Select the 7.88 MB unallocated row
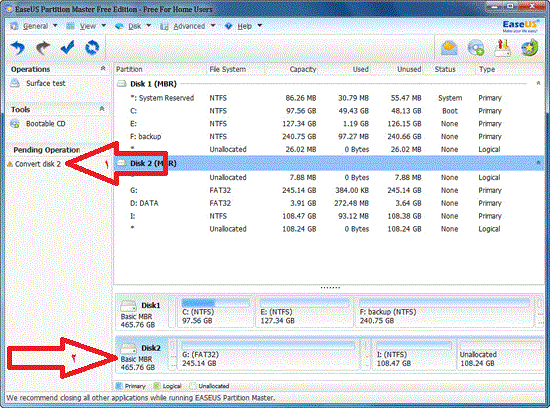 (328, 178)
